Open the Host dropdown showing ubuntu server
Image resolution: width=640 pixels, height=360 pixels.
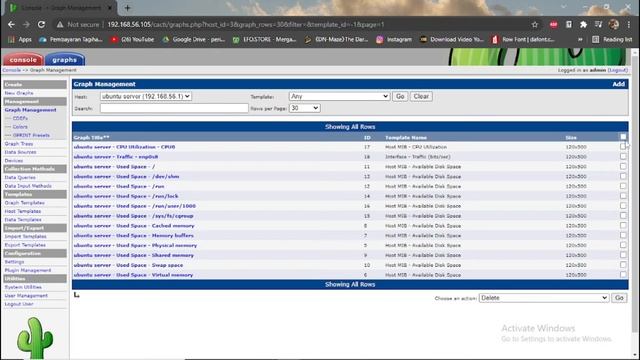pyautogui.click(x=146, y=96)
